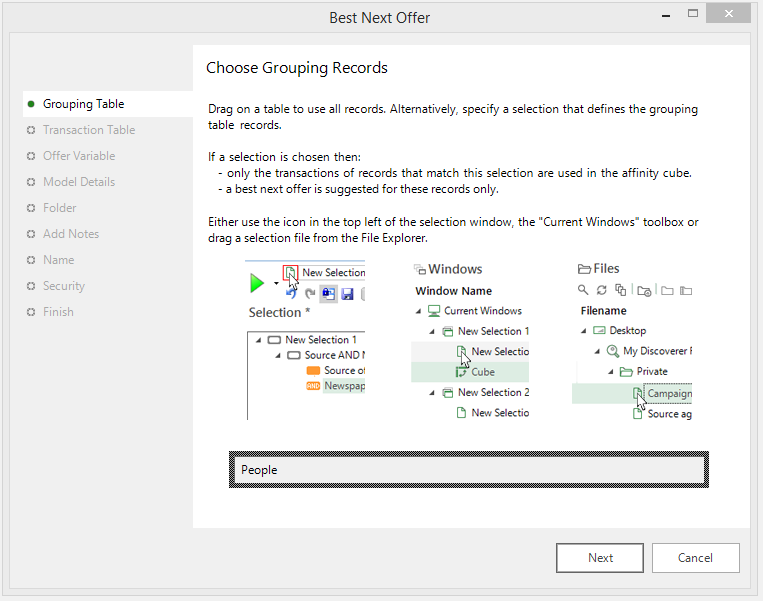Click the Desktop icon in Files tree

coord(599,330)
